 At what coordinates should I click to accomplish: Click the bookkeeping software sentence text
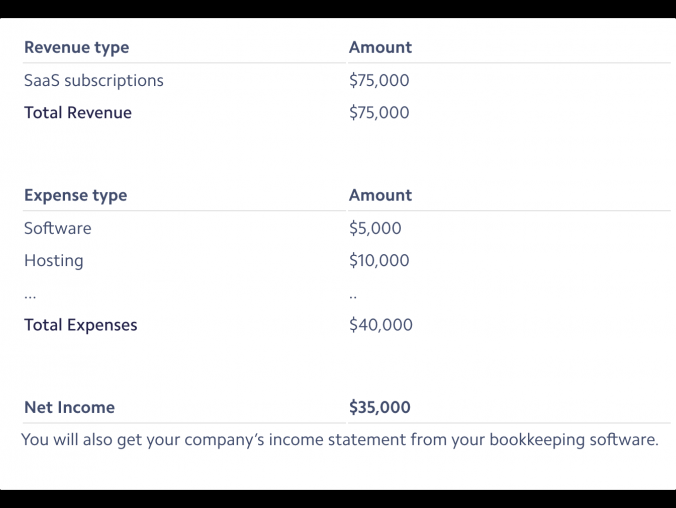(340, 439)
